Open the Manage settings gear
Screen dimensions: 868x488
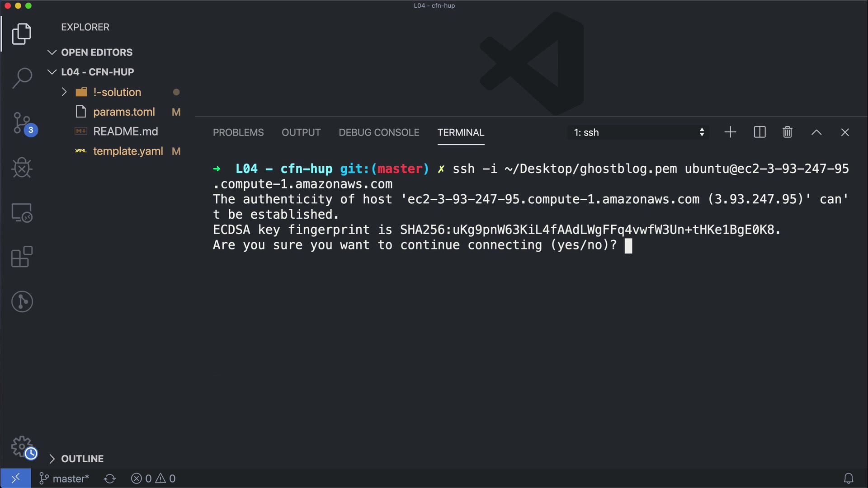click(22, 446)
